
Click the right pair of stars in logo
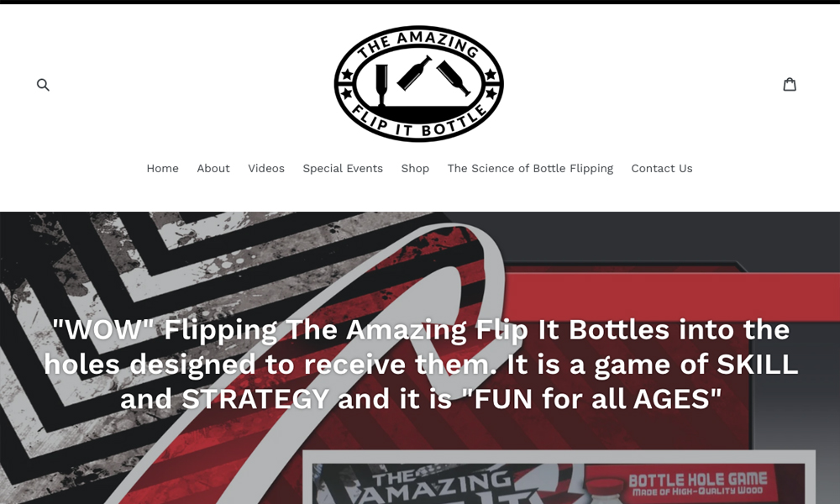coord(491,84)
